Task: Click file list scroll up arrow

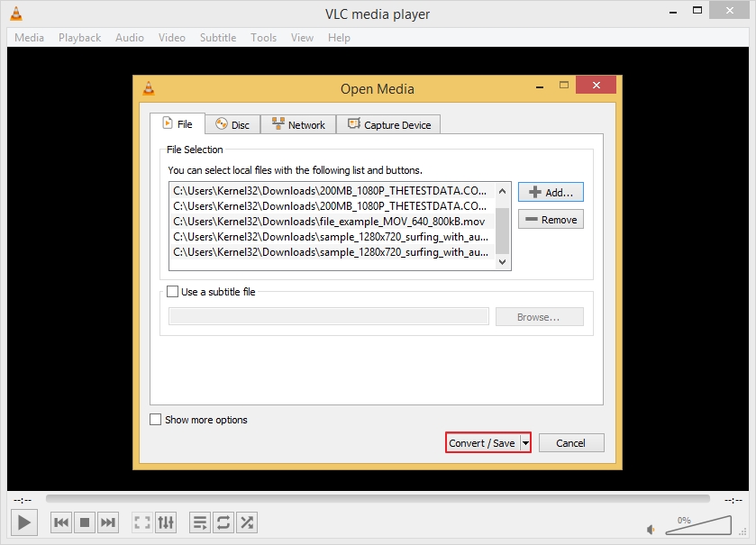Action: tap(503, 191)
